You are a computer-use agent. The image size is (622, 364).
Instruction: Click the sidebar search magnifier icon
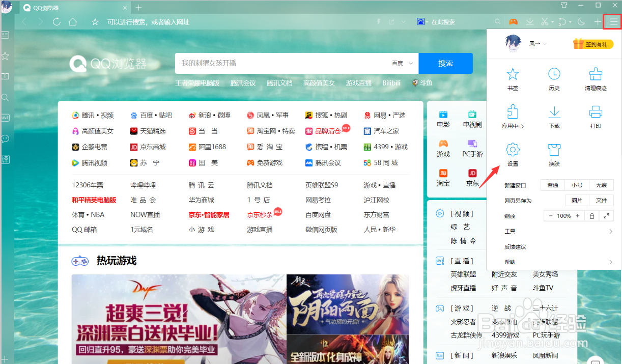(5, 97)
